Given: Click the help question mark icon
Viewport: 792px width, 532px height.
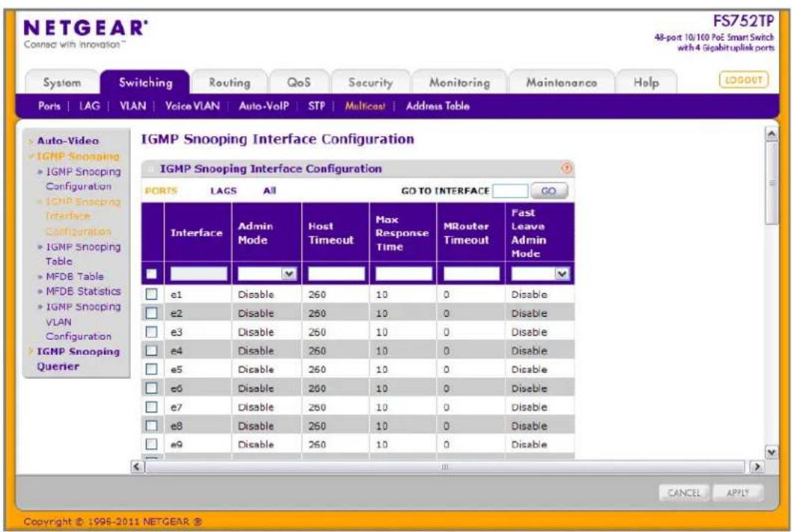Looking at the screenshot, I should pyautogui.click(x=567, y=169).
